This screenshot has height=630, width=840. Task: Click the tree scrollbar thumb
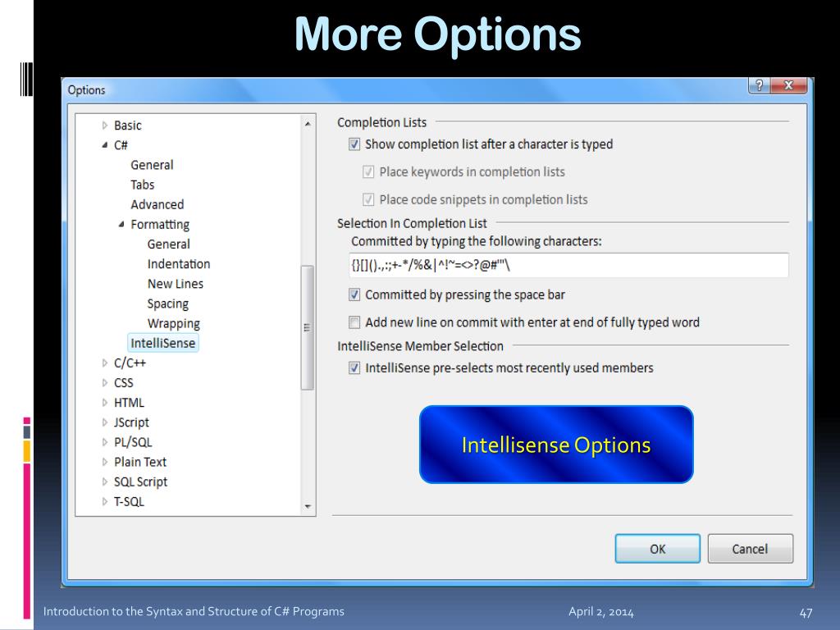308,328
